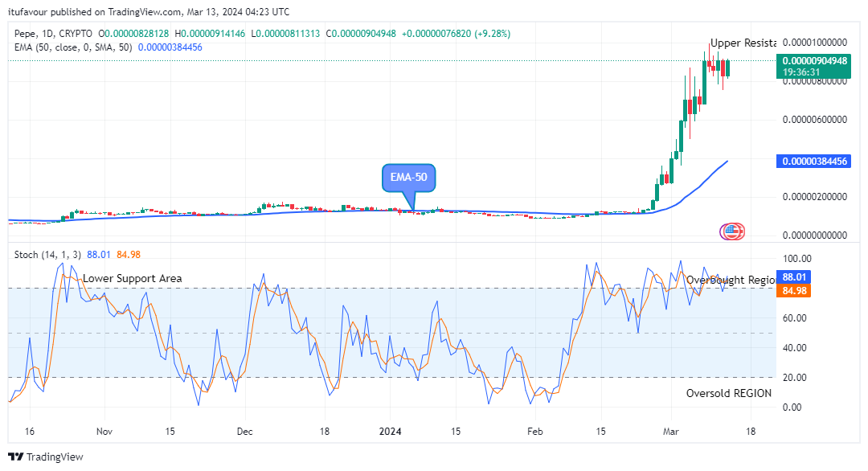The image size is (868, 471).
Task: Click the orange Stoch value tag 84.98
Action: click(x=793, y=291)
